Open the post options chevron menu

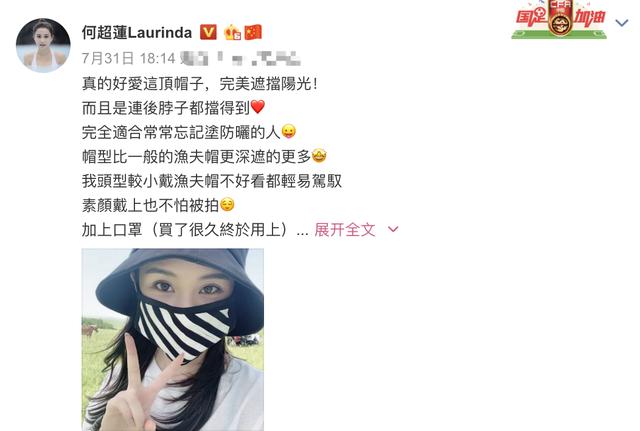(622, 22)
